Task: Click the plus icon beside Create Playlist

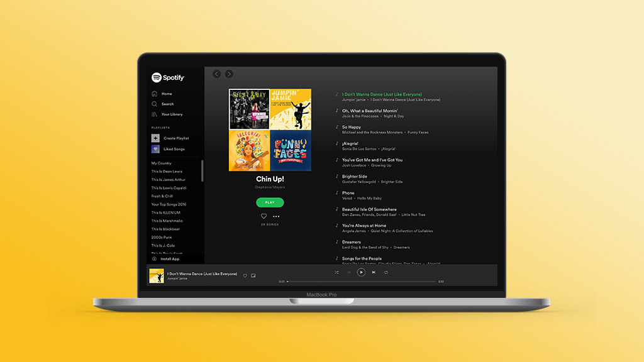Action: point(155,138)
